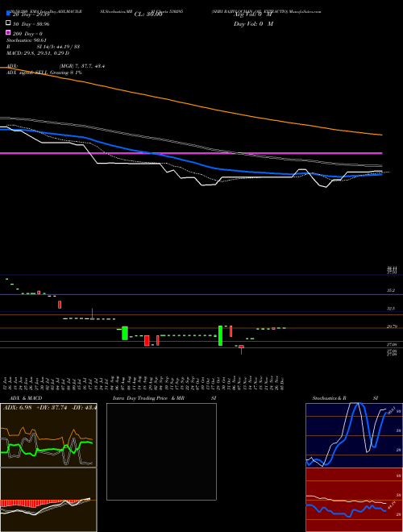The image size is (403, 532).
Task: Open the ADX indicator chart panel
Action: [48, 435]
